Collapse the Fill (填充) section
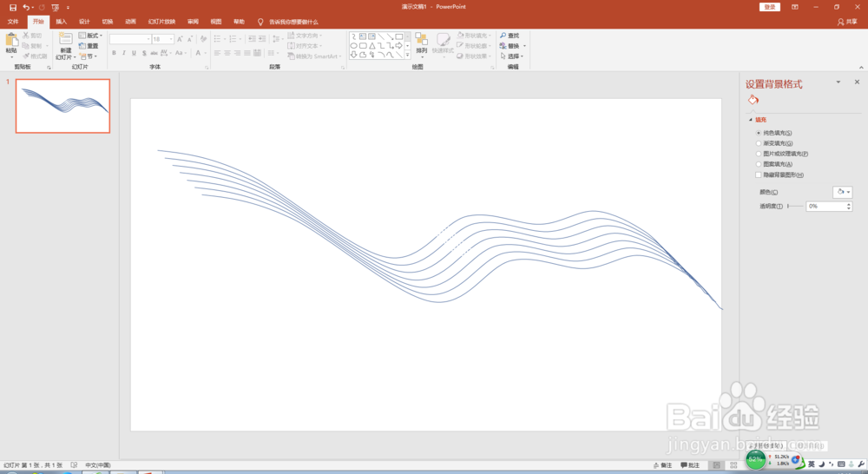 (x=751, y=120)
